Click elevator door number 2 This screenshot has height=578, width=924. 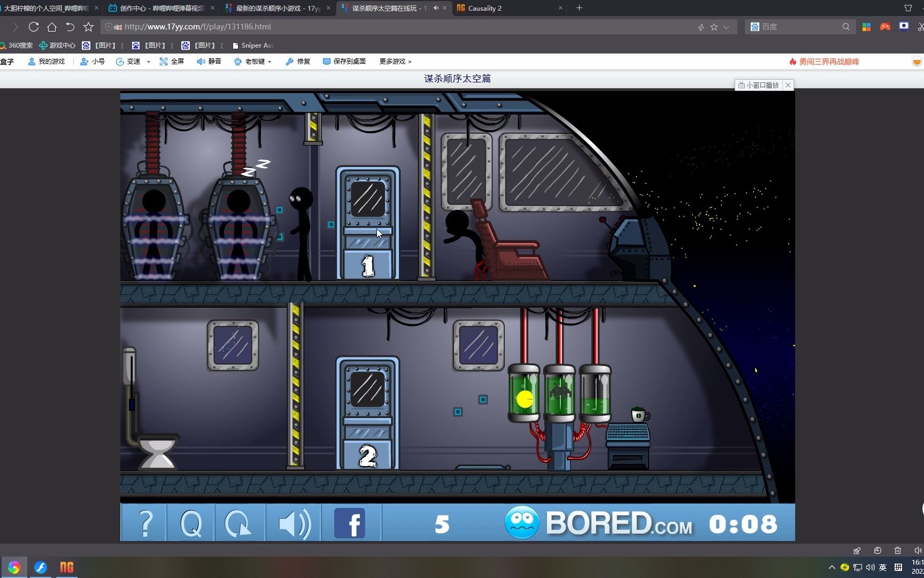click(x=368, y=413)
